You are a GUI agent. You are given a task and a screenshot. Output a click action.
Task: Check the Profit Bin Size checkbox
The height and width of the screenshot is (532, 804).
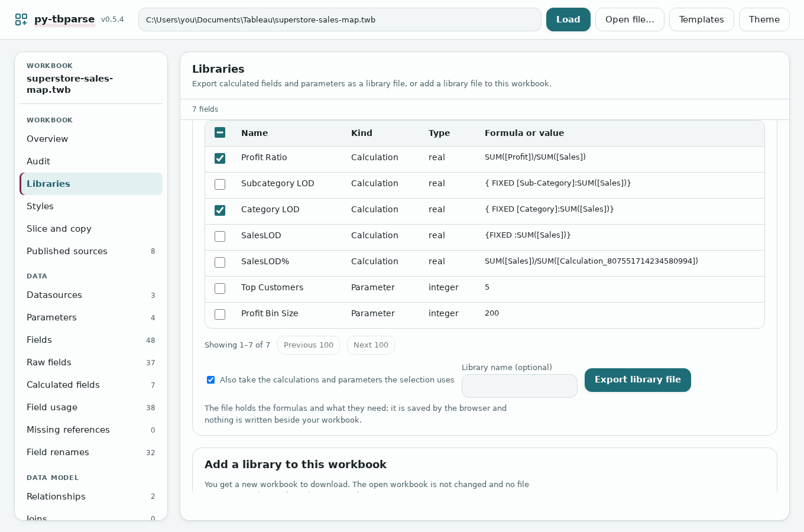[220, 314]
